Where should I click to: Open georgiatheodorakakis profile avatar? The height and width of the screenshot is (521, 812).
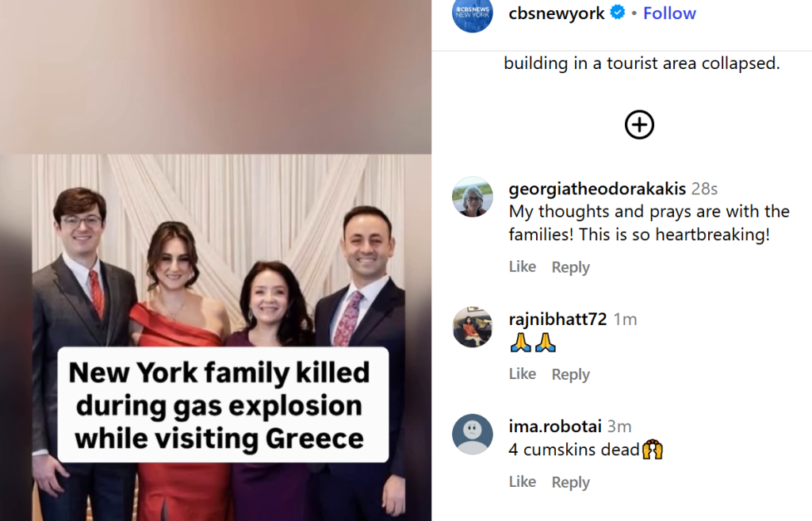pyautogui.click(x=473, y=197)
